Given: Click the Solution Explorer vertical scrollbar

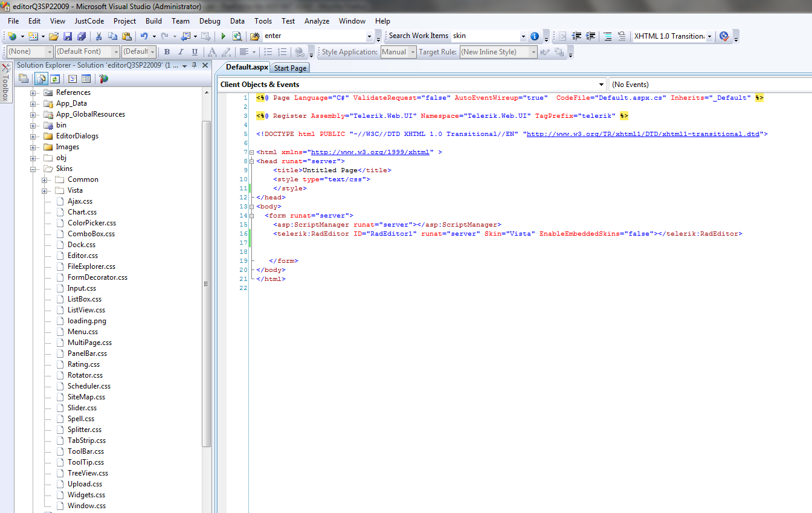Looking at the screenshot, I should click(x=206, y=284).
